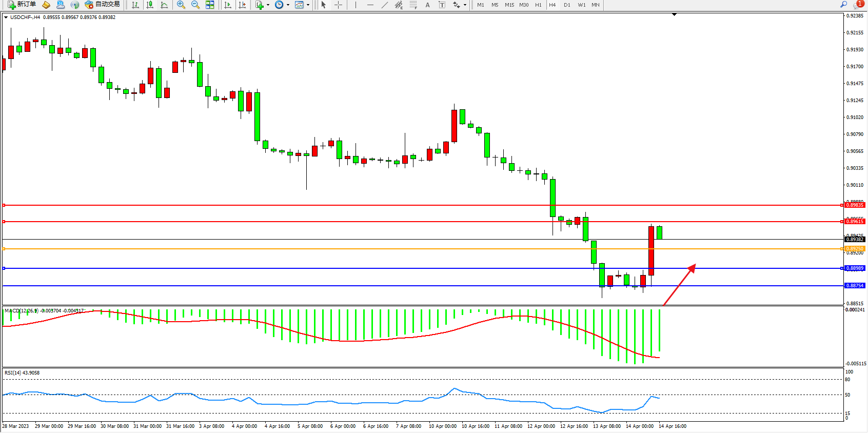Image resolution: width=868 pixels, height=433 pixels.
Task: Click the chart shift marker triangle
Action: (x=674, y=15)
